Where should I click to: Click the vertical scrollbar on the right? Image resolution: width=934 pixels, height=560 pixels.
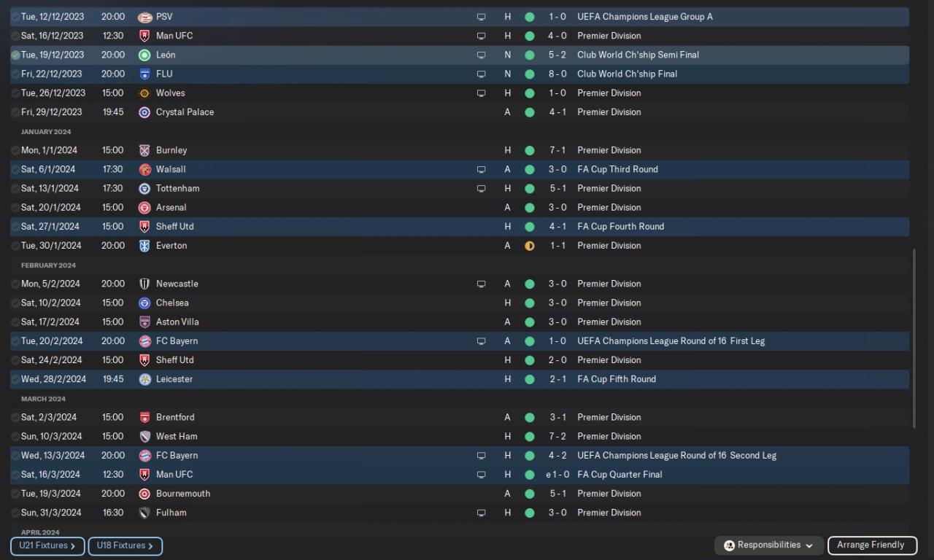(x=913, y=339)
